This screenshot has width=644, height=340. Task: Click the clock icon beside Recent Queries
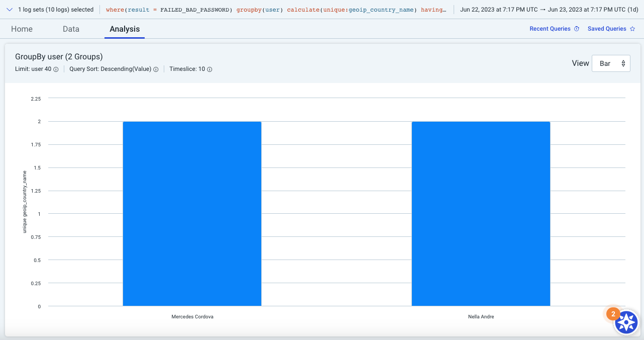[577, 29]
